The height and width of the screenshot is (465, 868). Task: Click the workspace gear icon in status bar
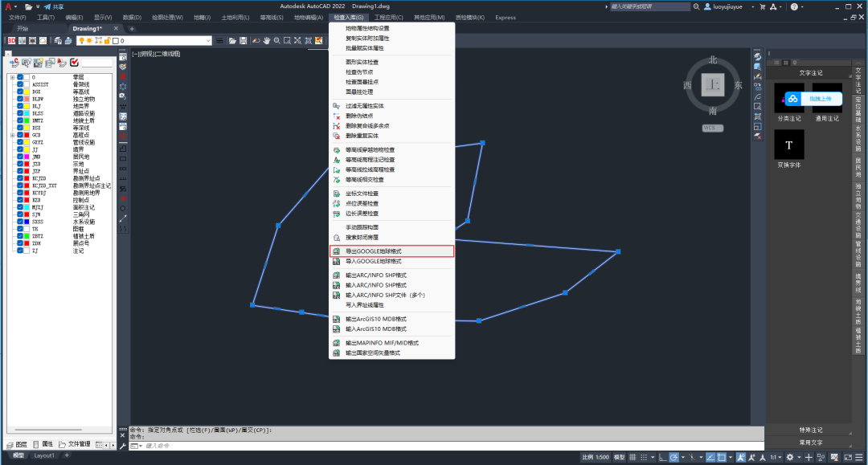click(790, 457)
